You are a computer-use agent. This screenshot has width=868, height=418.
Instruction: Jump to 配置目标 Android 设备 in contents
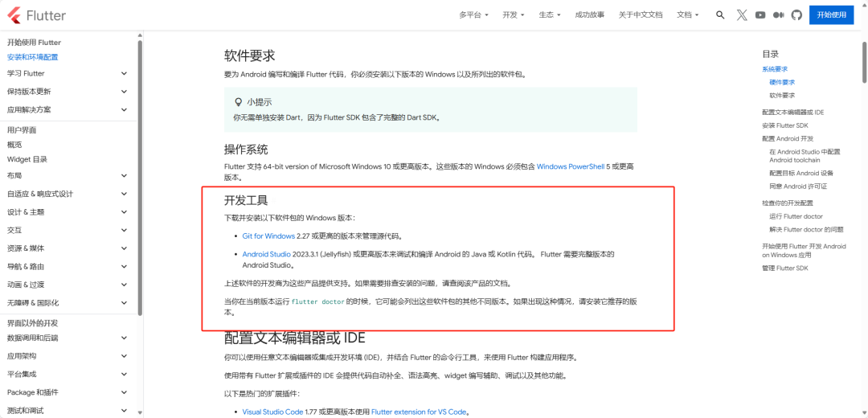(x=801, y=174)
